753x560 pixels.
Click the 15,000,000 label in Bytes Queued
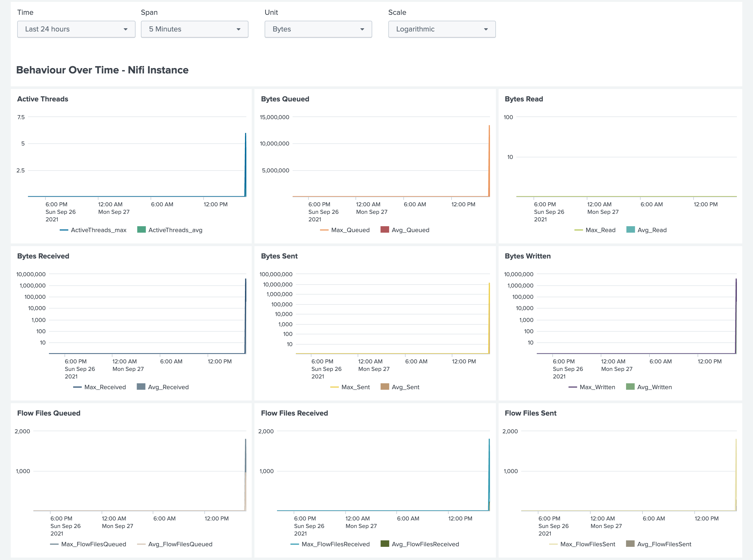[275, 117]
